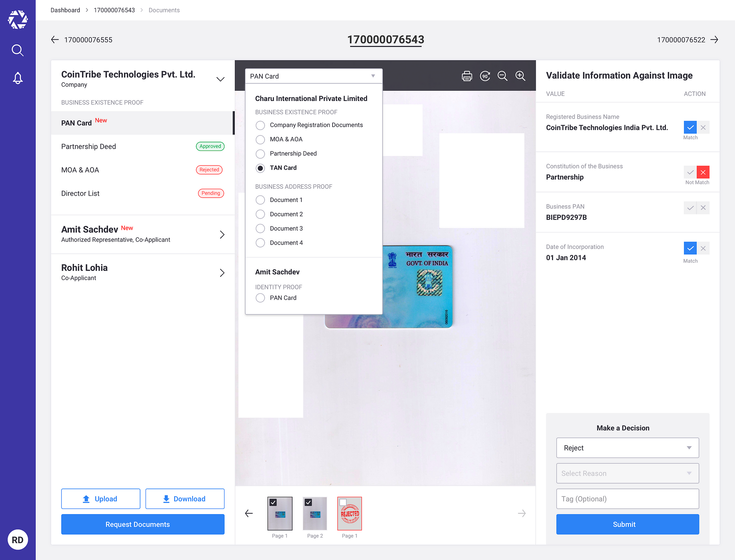Click the Documents breadcrumb
The image size is (735, 560).
click(164, 10)
